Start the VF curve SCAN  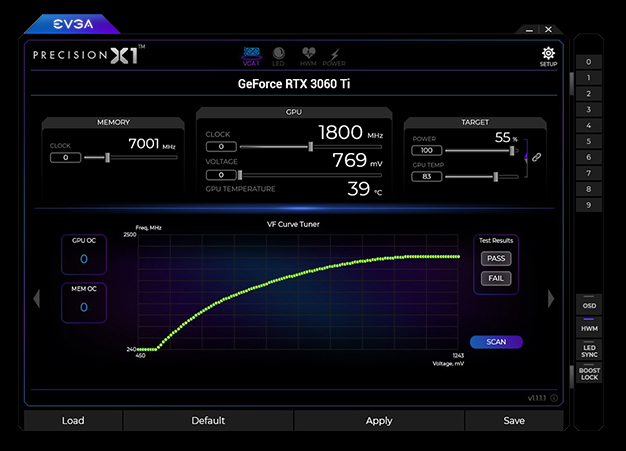(x=496, y=342)
